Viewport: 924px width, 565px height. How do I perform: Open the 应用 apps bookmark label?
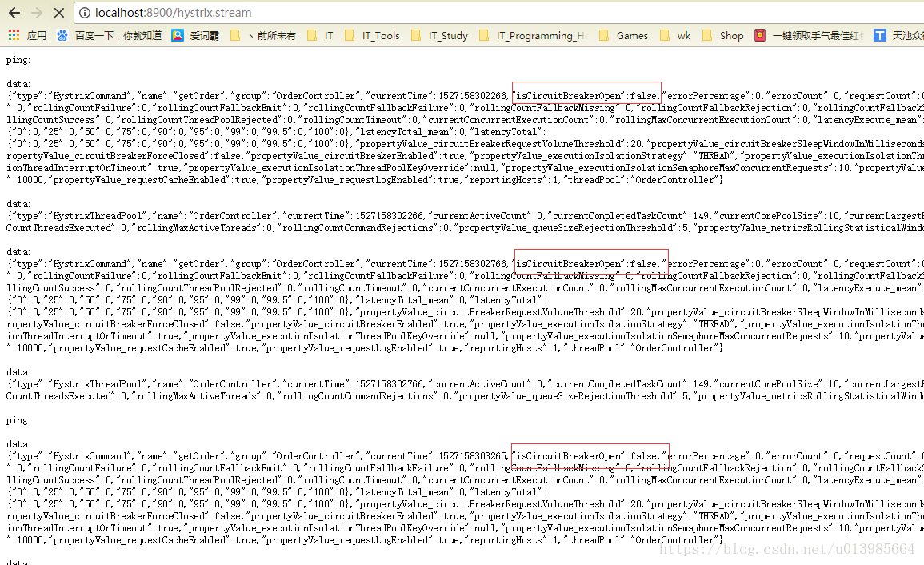click(37, 35)
